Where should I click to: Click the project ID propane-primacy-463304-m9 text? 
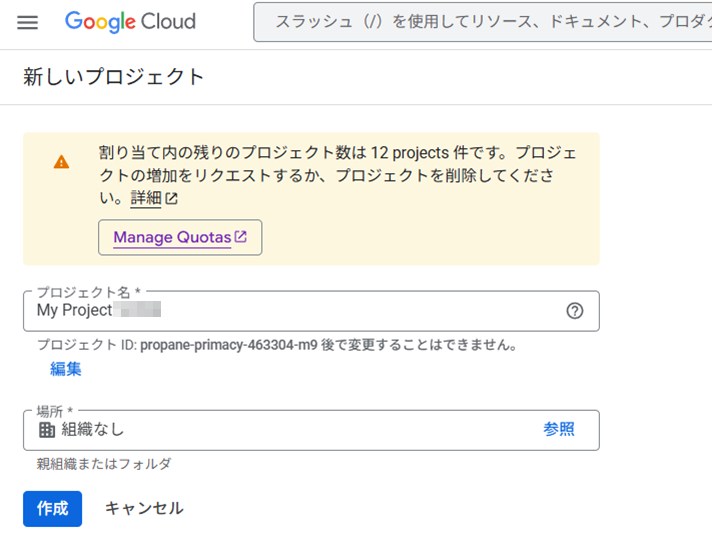pyautogui.click(x=228, y=345)
